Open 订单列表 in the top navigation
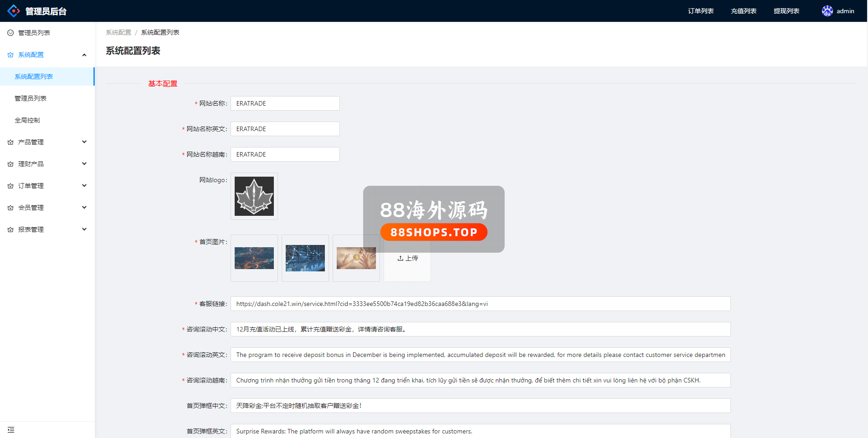The width and height of the screenshot is (868, 438). tap(700, 11)
